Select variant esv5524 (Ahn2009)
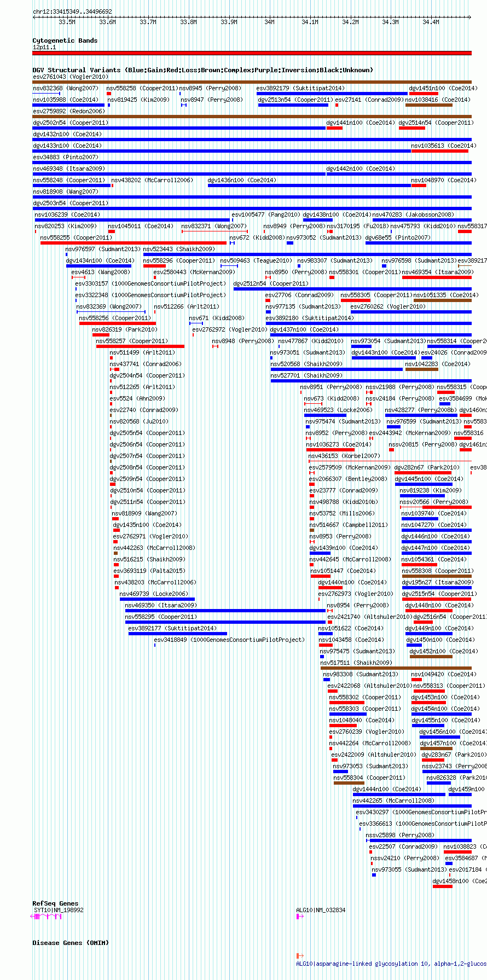This screenshot has height=980, width=487. point(137,398)
